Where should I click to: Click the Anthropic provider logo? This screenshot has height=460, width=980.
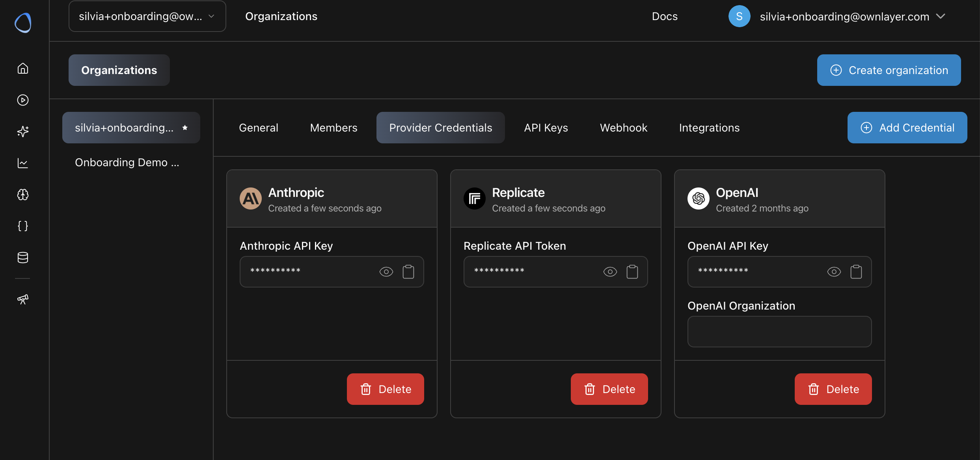(x=251, y=198)
